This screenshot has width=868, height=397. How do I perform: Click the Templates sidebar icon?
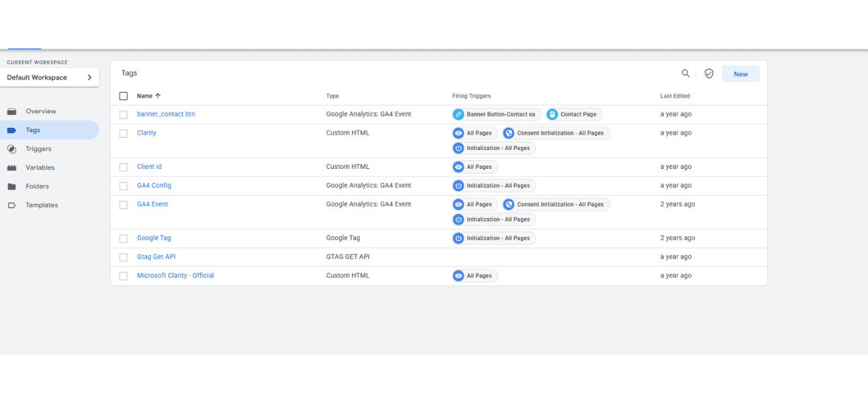pos(11,205)
